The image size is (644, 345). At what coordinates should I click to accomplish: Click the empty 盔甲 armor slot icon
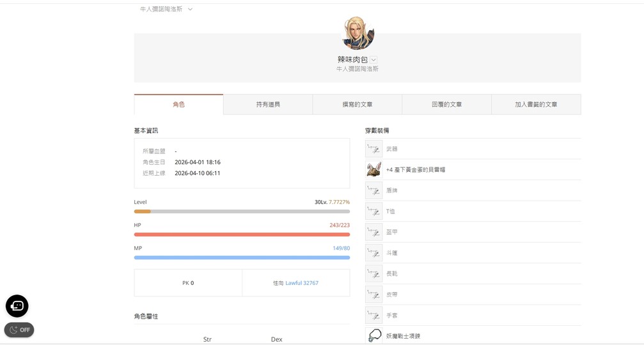(373, 232)
